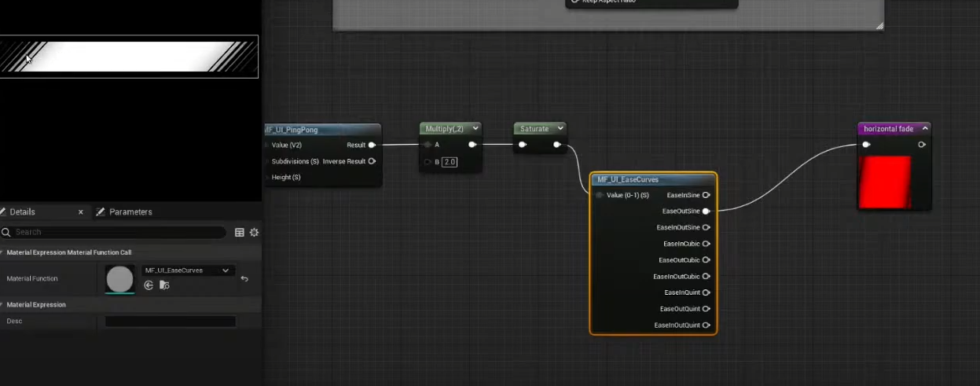Click horizontal fade reroute output pin
Viewport: 980px width, 386px height.
tap(922, 145)
